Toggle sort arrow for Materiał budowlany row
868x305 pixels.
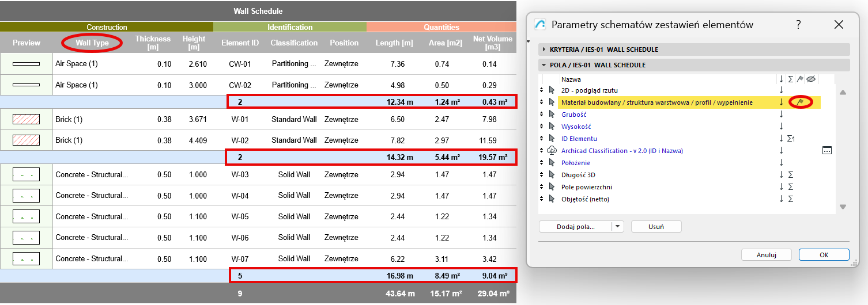782,102
